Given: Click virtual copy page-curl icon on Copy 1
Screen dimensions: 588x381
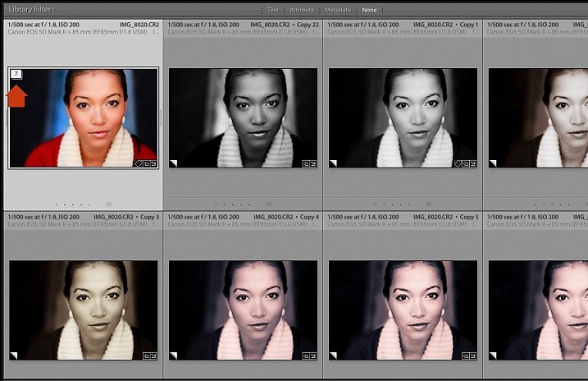Looking at the screenshot, I should tap(333, 163).
